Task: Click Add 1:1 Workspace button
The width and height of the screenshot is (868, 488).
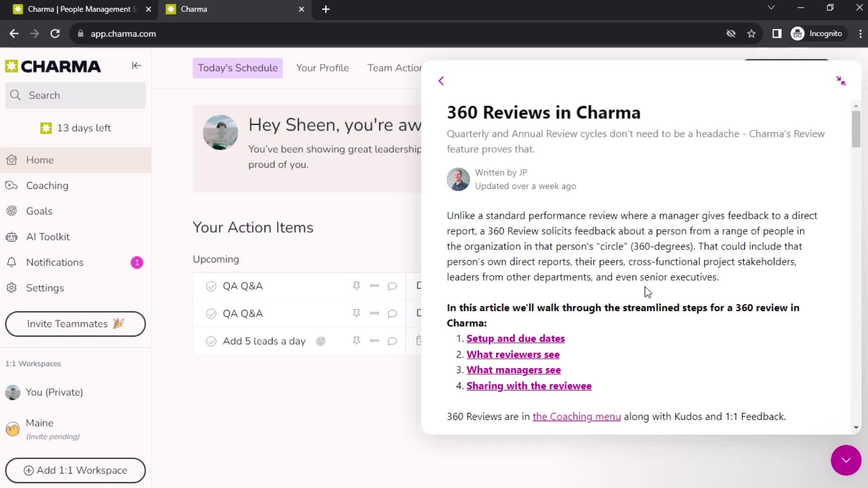Action: pos(75,470)
